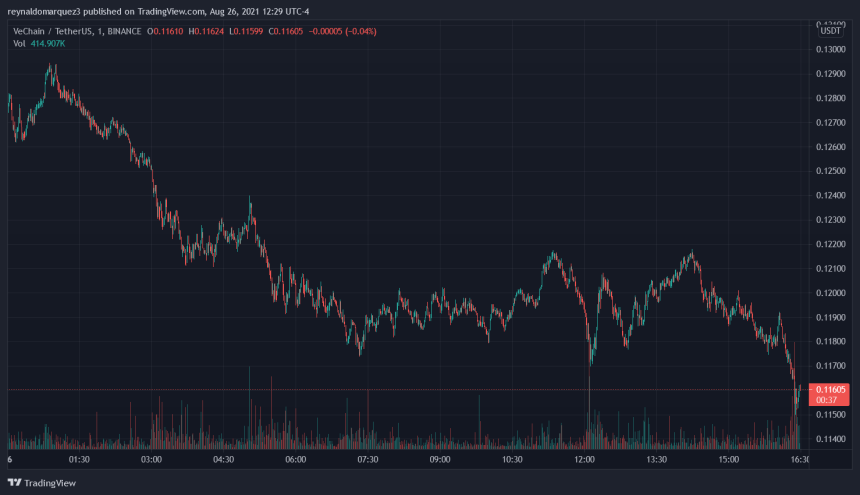This screenshot has width=860, height=495.
Task: Click the 0.12100 price axis label
Action: coord(830,269)
